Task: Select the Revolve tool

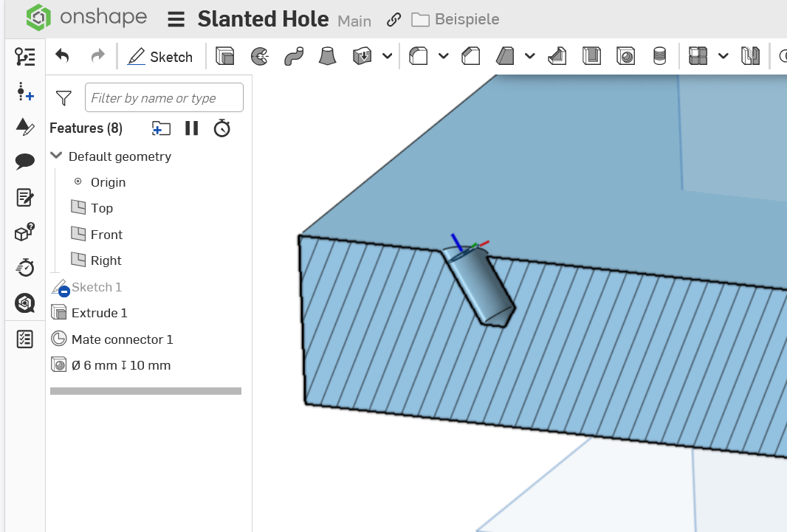Action: [259, 57]
